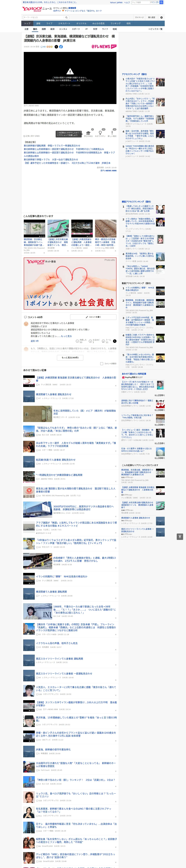Share article on X icon below headline
186x868 pixels.
[x=56, y=47]
